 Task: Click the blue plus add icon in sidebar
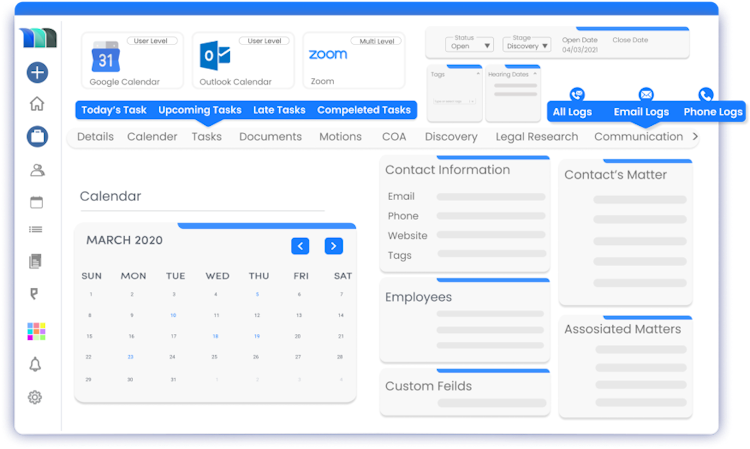(x=37, y=73)
